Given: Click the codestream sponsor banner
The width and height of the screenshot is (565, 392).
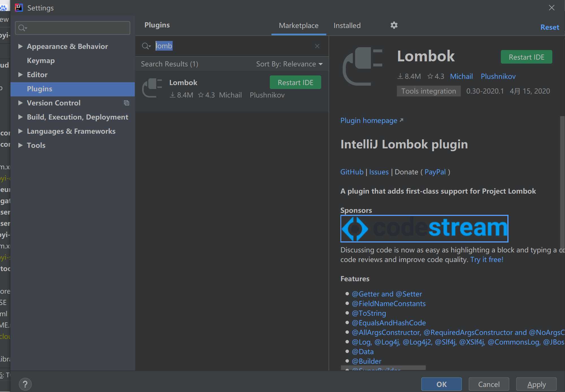Looking at the screenshot, I should tap(424, 228).
